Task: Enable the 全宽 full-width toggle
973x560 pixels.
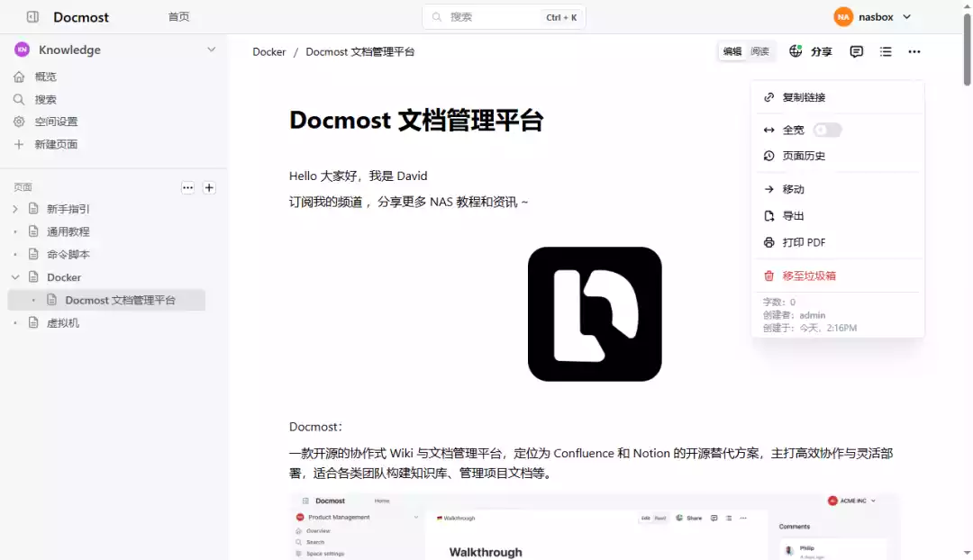Action: pos(826,129)
